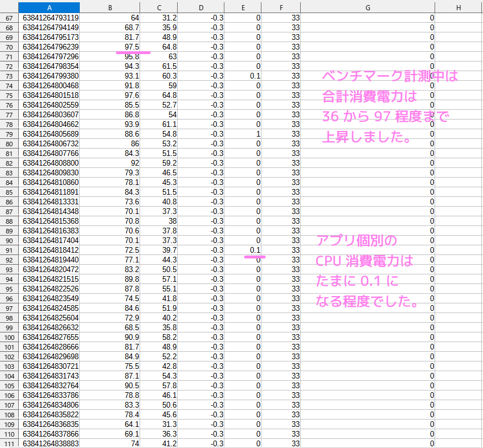Select column A header
Viewport: 483px width, 448px height.
[49, 7]
